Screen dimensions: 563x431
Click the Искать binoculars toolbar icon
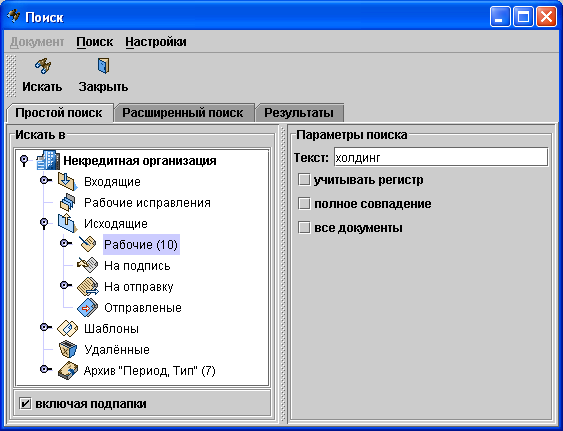(43, 66)
